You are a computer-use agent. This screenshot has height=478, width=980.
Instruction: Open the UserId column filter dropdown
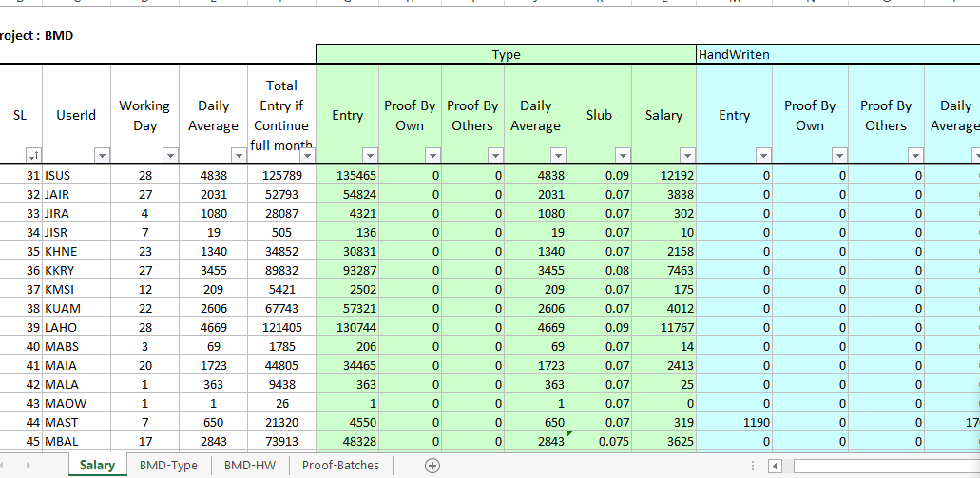[x=101, y=155]
